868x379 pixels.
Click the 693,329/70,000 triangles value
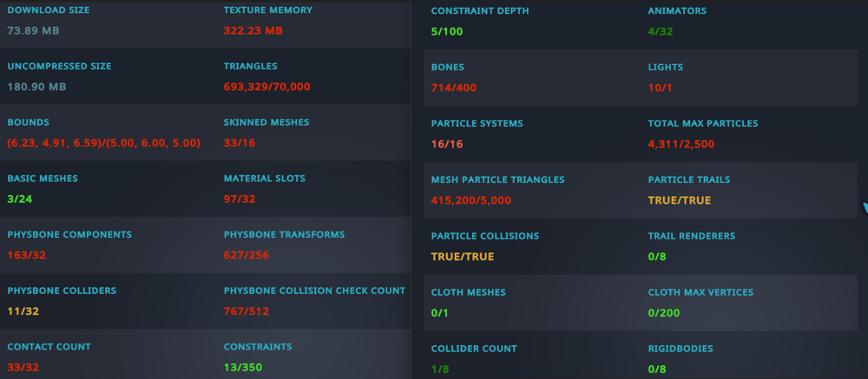[266, 87]
